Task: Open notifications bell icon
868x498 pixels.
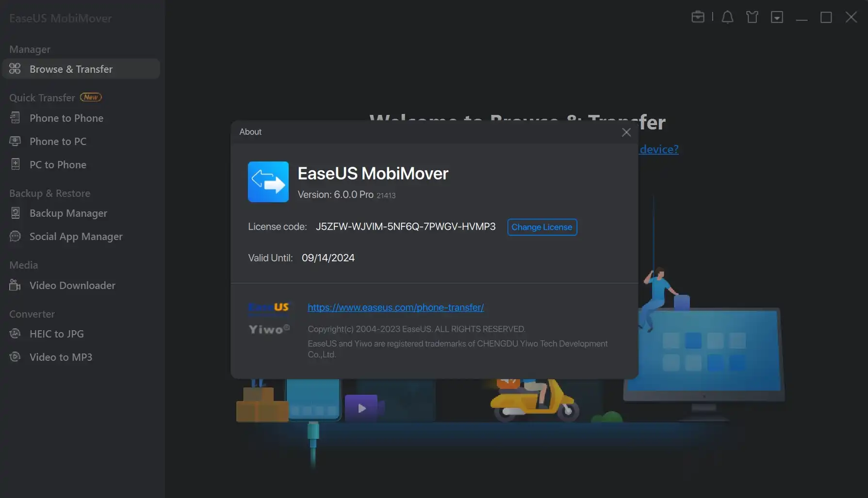Action: coord(727,17)
